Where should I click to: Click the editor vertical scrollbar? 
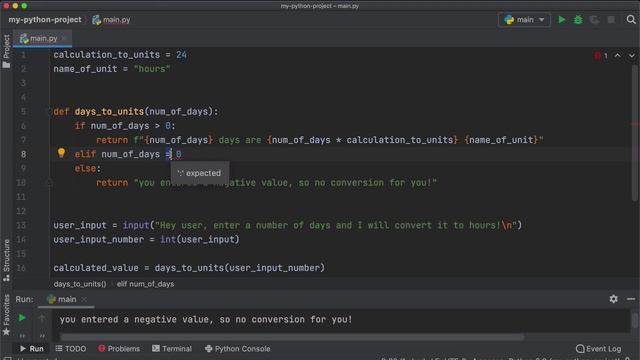[x=635, y=133]
